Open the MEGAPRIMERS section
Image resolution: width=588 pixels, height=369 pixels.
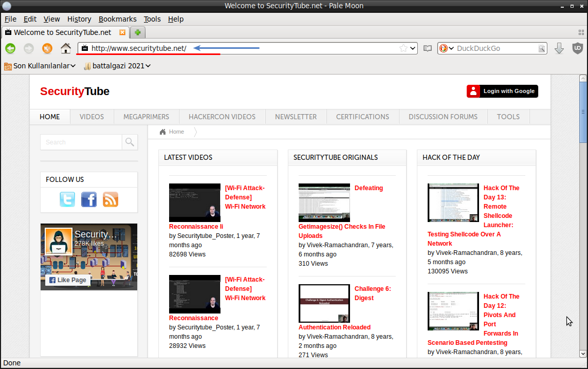(146, 117)
